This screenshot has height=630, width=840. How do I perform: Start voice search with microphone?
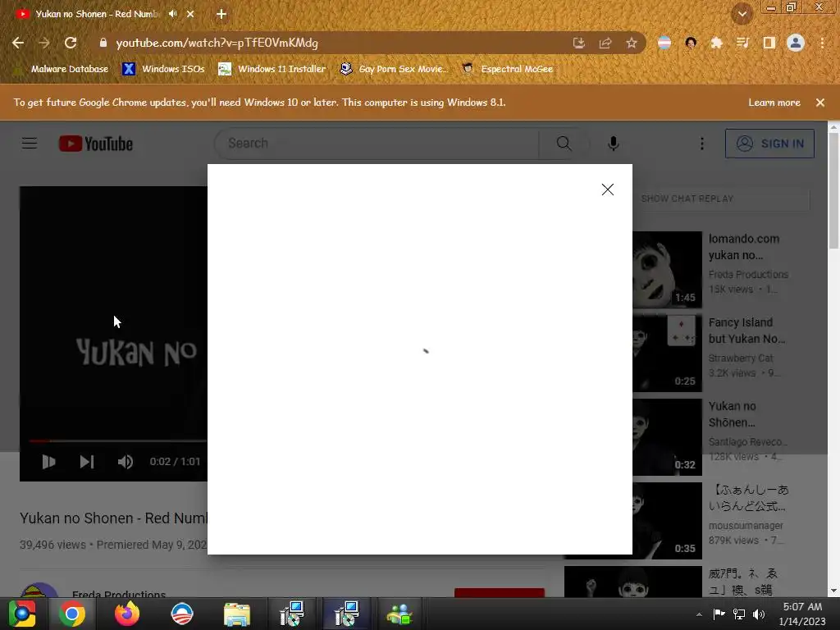pyautogui.click(x=614, y=144)
